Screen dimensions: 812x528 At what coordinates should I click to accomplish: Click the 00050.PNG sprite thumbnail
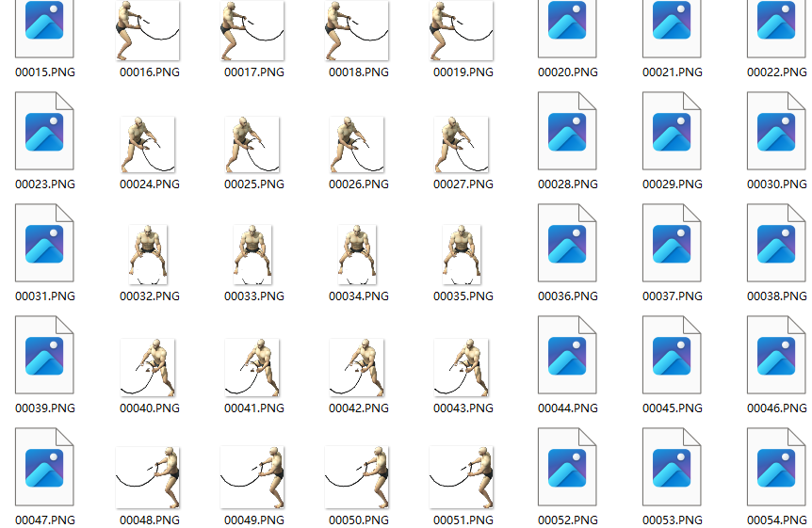click(x=357, y=478)
